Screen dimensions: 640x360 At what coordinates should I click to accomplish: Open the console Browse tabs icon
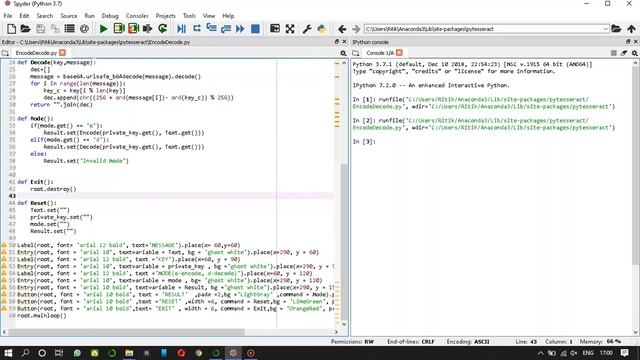point(356,53)
